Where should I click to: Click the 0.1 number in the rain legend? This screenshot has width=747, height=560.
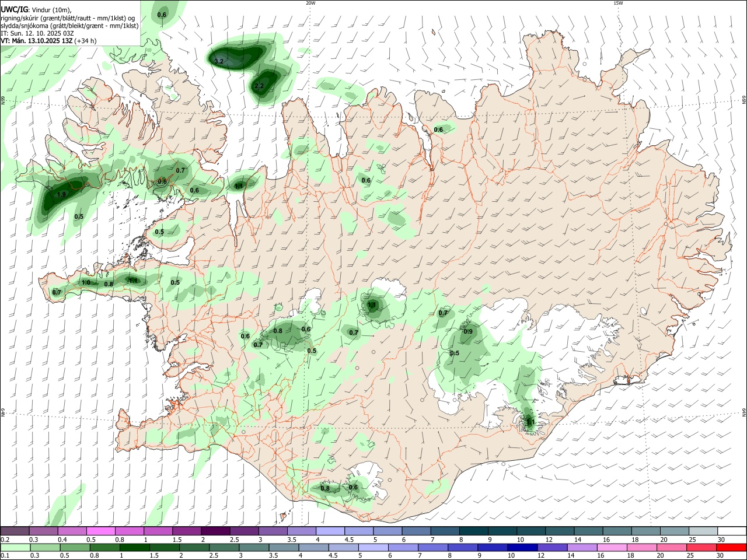5,556
